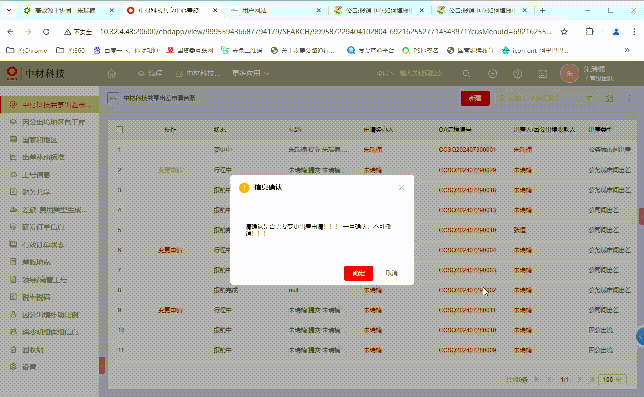Click the screen icon beside the user avatar
This screenshot has width=644, height=397.
coord(543,73)
